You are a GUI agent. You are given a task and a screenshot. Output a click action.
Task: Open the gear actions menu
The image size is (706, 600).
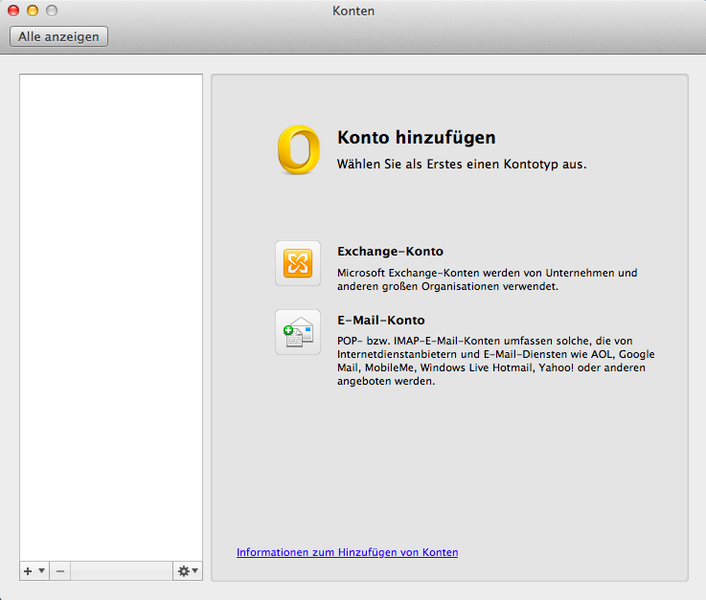tap(188, 571)
